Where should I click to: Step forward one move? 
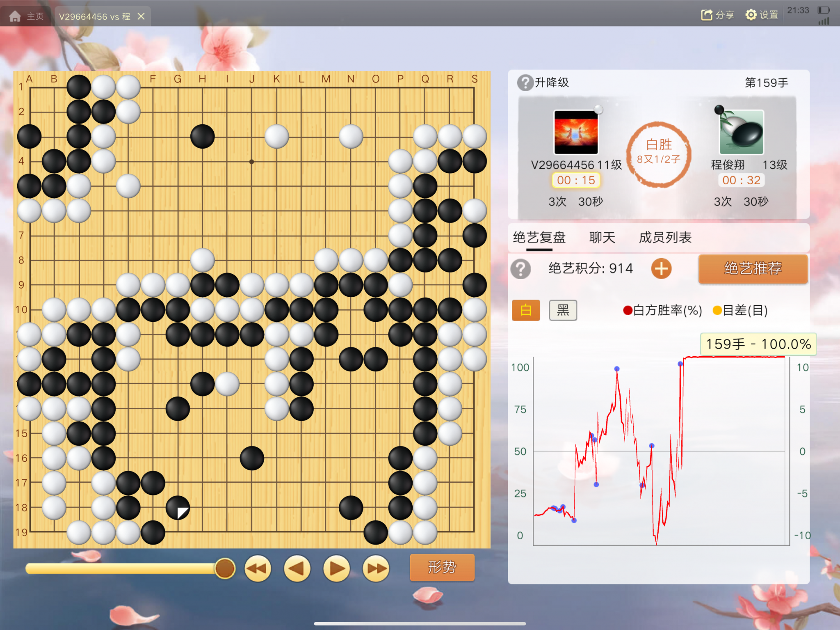pyautogui.click(x=336, y=568)
